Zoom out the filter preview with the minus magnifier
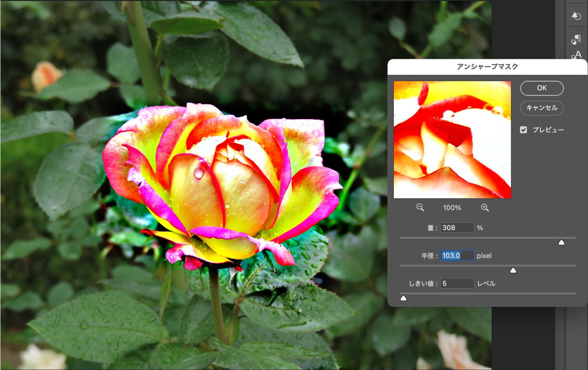 (x=420, y=208)
